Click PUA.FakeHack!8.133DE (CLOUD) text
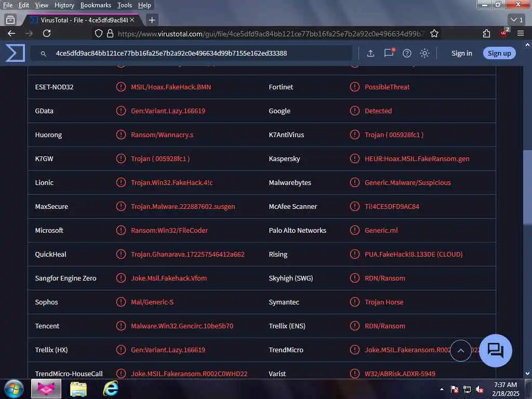The image size is (532, 399). point(414,254)
